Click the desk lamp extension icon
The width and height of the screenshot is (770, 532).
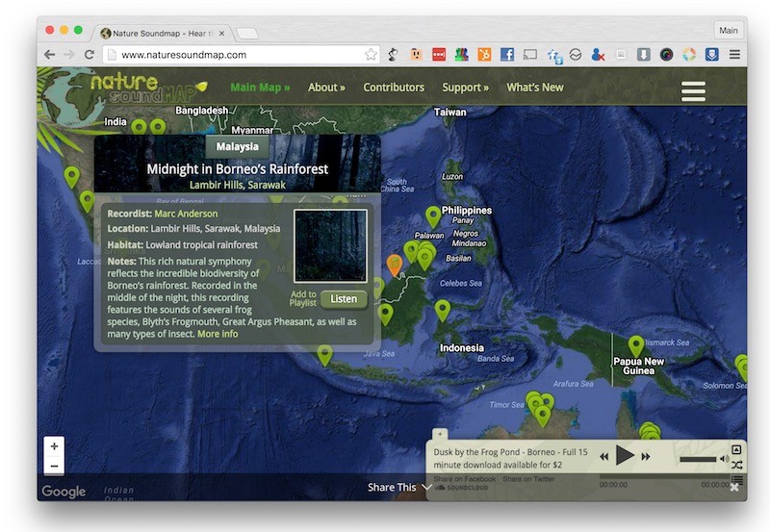[393, 54]
